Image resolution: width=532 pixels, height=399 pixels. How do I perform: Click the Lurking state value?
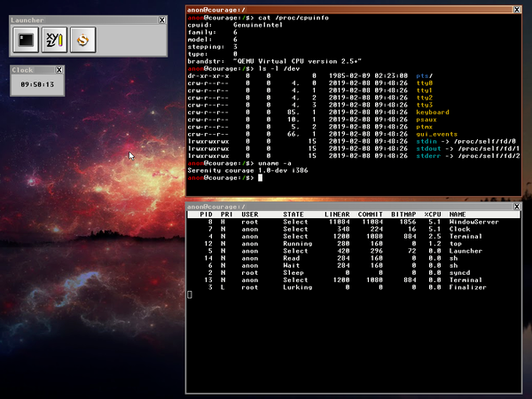(298, 287)
